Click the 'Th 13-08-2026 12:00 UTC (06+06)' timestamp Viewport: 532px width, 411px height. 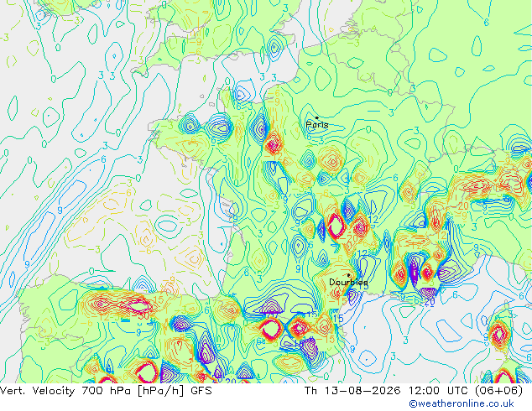click(x=414, y=391)
